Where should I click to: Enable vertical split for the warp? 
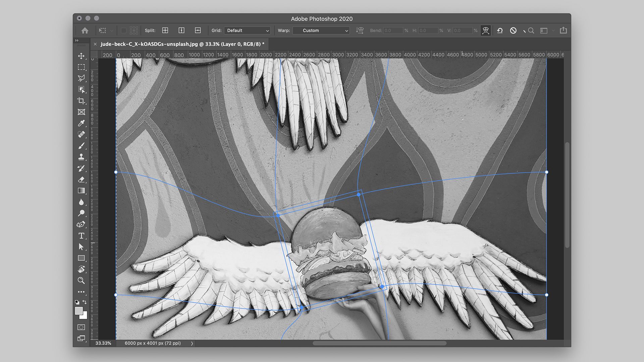[181, 30]
